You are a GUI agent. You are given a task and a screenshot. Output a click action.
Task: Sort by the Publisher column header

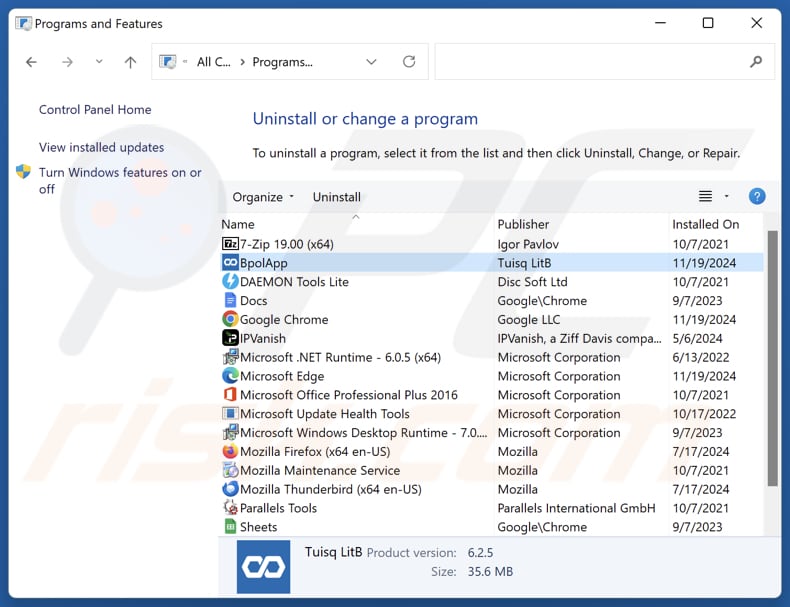(523, 224)
